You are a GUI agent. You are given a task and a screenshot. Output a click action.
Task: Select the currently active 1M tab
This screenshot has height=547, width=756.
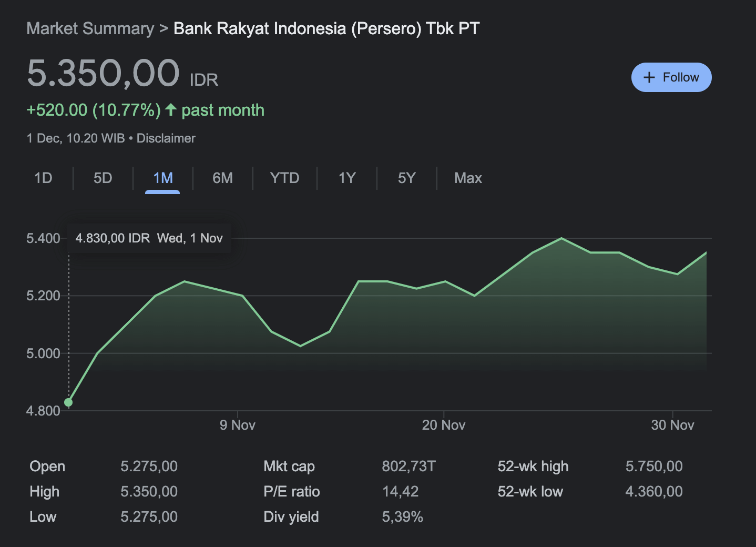click(162, 178)
